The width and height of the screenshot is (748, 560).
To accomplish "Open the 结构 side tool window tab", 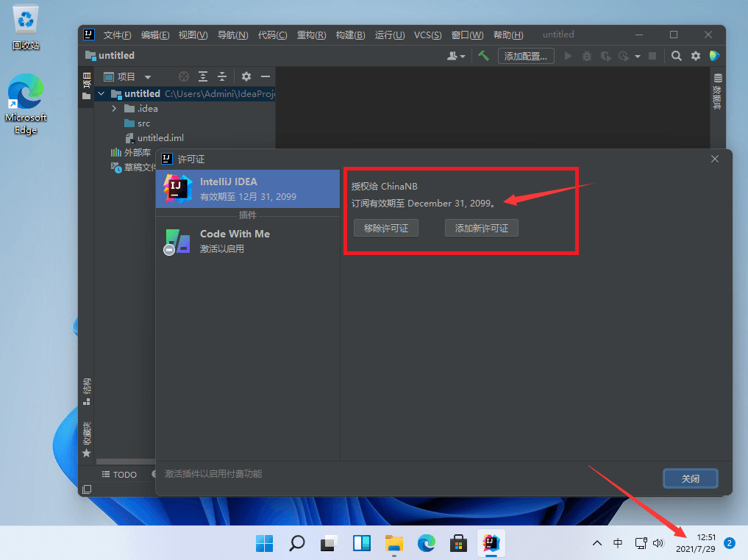I will [x=86, y=392].
